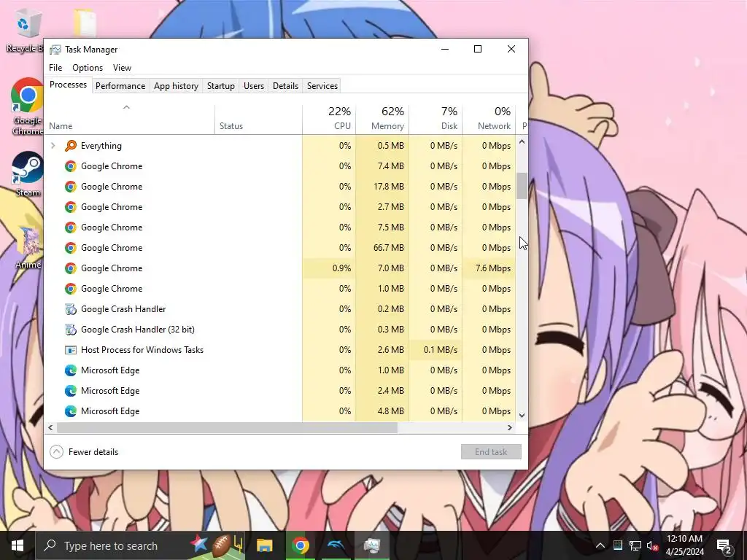Viewport: 747px width, 560px height.
Task: Show hidden system tray icons
Action: point(600,545)
